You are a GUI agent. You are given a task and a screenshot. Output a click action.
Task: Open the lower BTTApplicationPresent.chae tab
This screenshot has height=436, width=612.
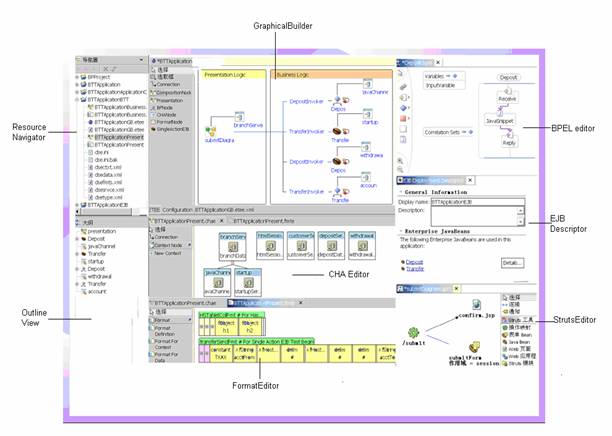coord(183,303)
